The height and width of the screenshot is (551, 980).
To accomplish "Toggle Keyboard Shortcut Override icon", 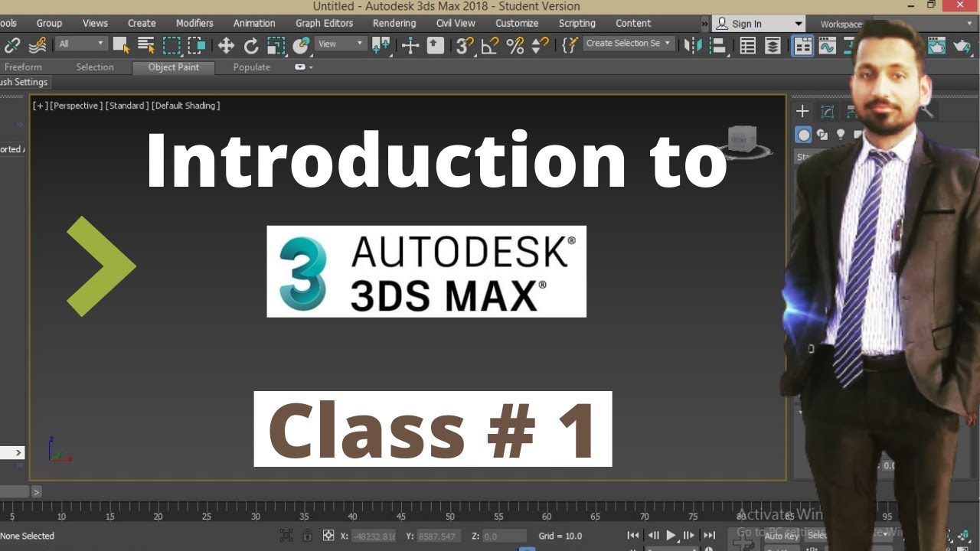I will [x=436, y=45].
